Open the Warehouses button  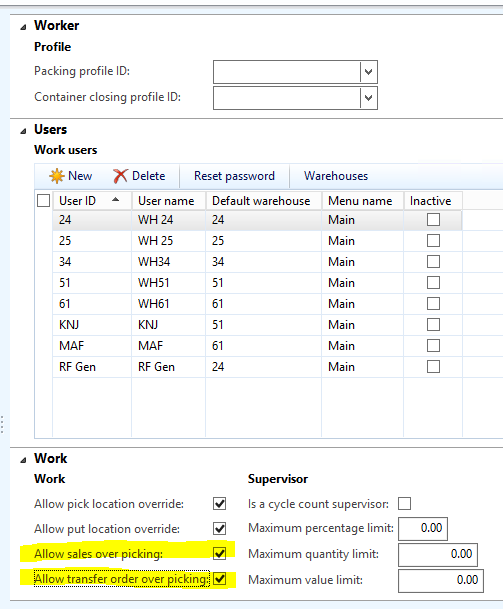click(x=336, y=176)
